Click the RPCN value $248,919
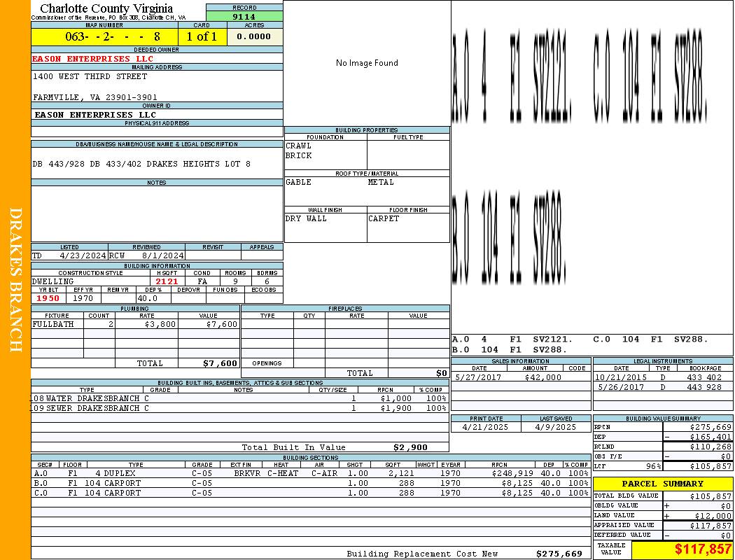This screenshot has height=560, width=735. 512,474
